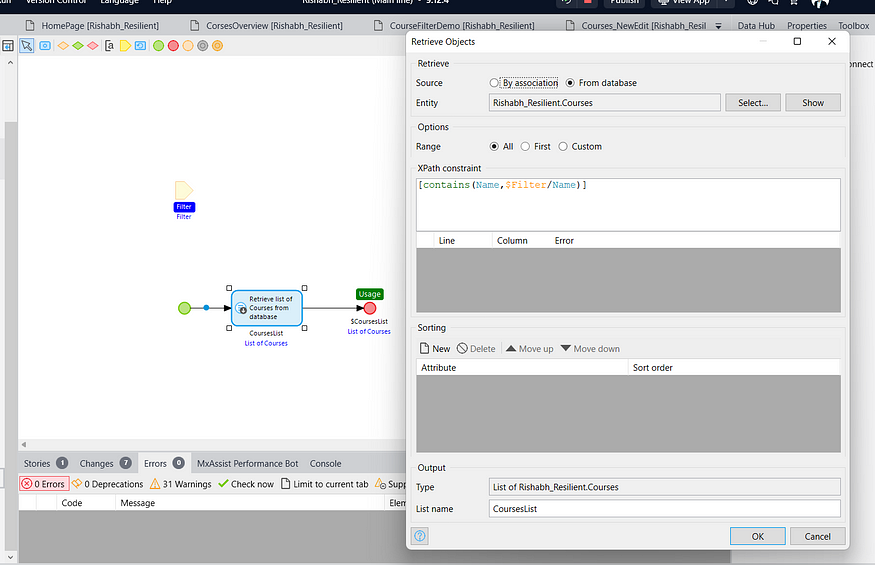Select the red end event on canvas
The width and height of the screenshot is (875, 565).
tap(369, 308)
